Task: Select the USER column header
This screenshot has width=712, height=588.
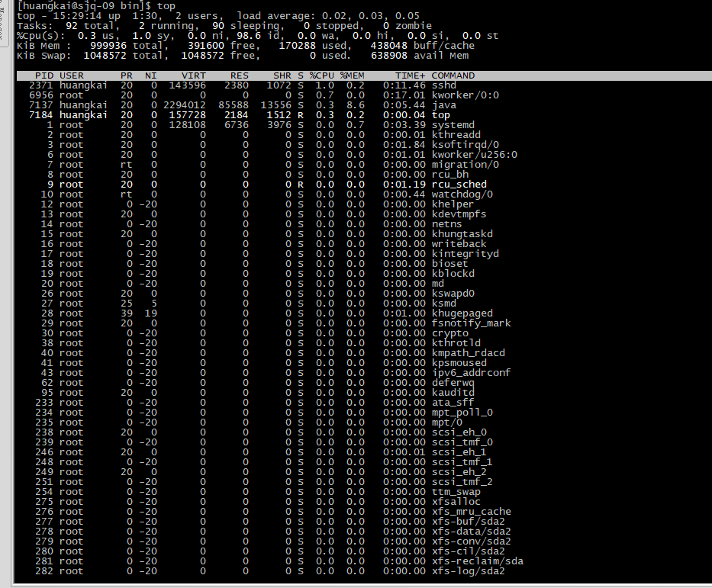Action: point(72,76)
